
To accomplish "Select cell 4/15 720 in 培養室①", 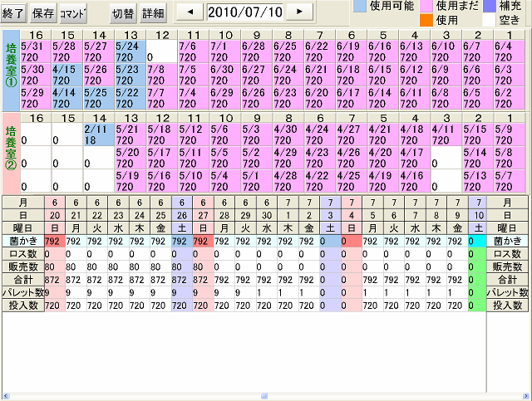I will (67, 75).
